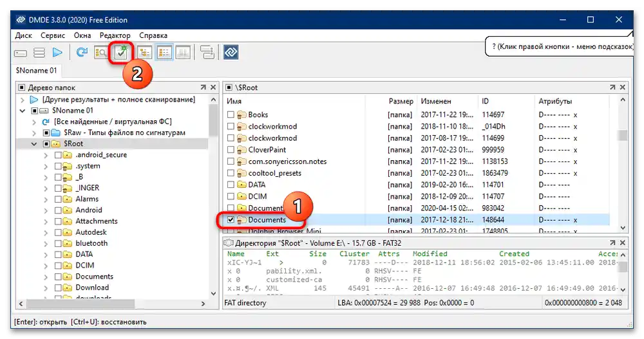This screenshot has width=644, height=339.
Task: Click the blue reload arrow toolbar icon
Action: (82, 52)
